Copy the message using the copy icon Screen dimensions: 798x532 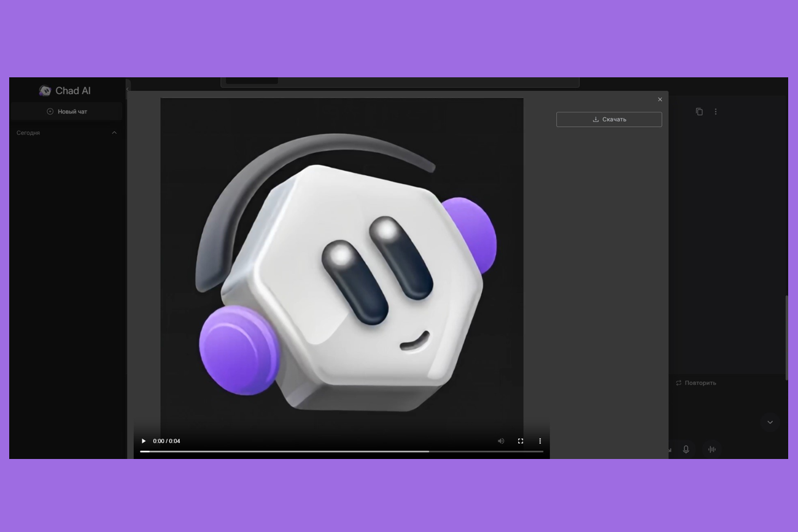(699, 112)
